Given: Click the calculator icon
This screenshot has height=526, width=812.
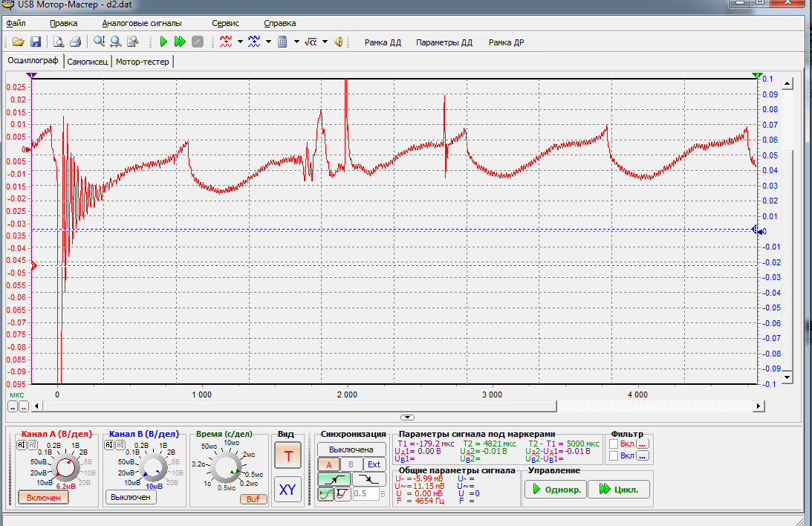Looking at the screenshot, I should [x=282, y=42].
